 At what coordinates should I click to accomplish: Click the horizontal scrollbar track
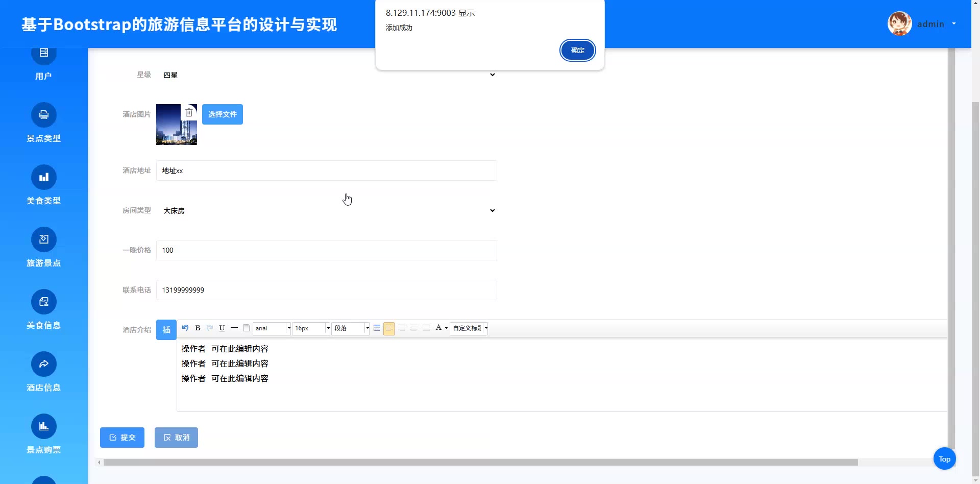521,463
